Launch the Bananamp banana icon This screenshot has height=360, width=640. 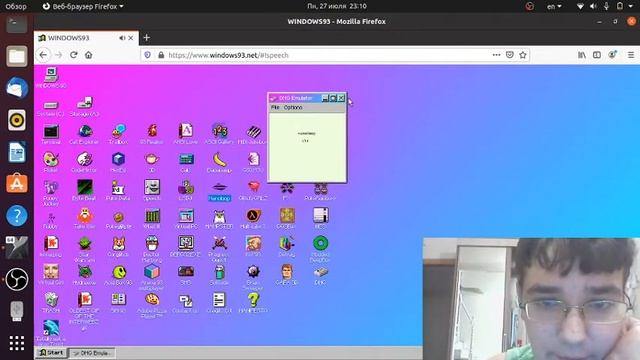click(219, 159)
